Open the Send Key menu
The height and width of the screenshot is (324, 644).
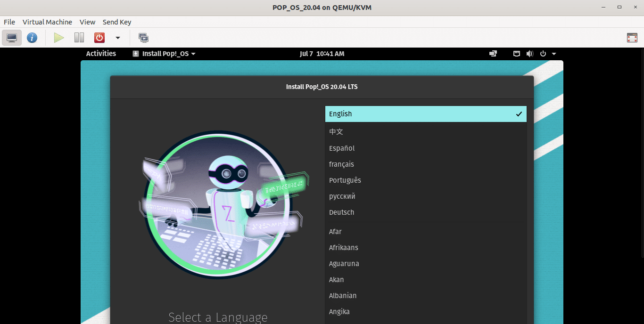pyautogui.click(x=117, y=22)
